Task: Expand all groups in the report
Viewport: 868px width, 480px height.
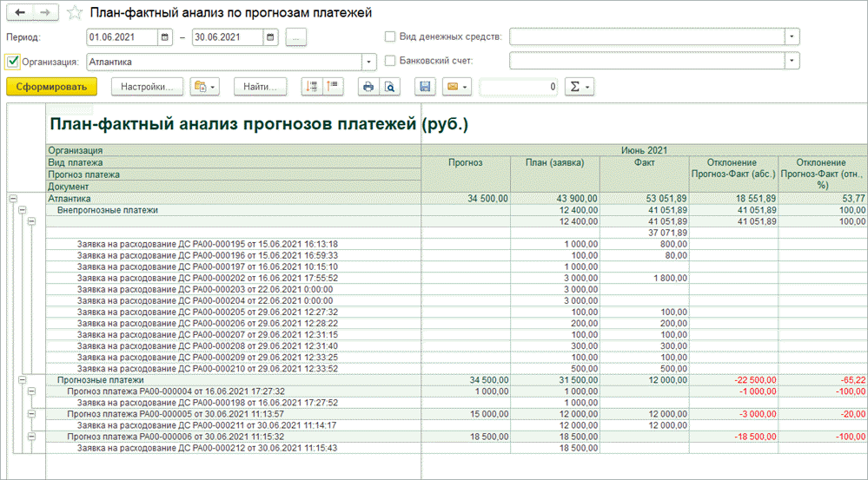Action: pos(311,87)
